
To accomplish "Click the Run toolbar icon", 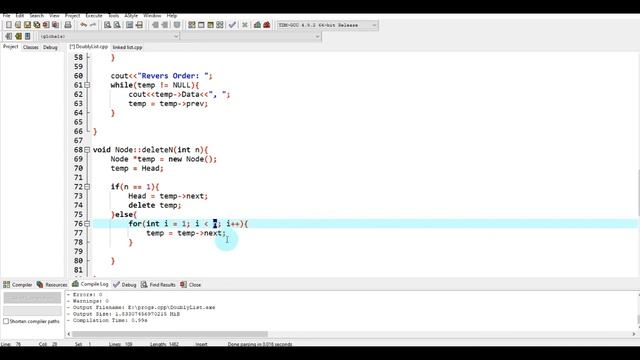I will point(201,25).
